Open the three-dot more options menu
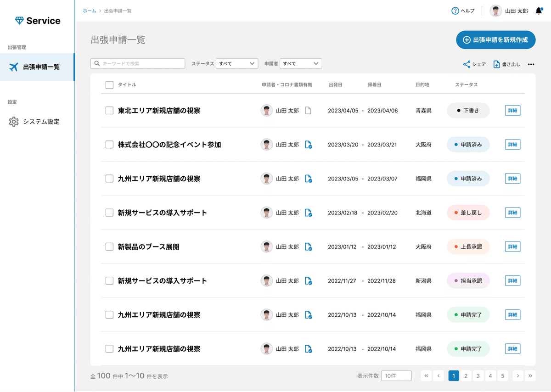 [531, 64]
